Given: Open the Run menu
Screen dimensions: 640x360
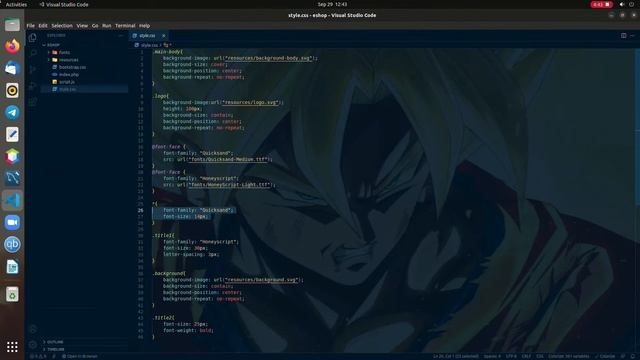Looking at the screenshot, I should point(107,25).
